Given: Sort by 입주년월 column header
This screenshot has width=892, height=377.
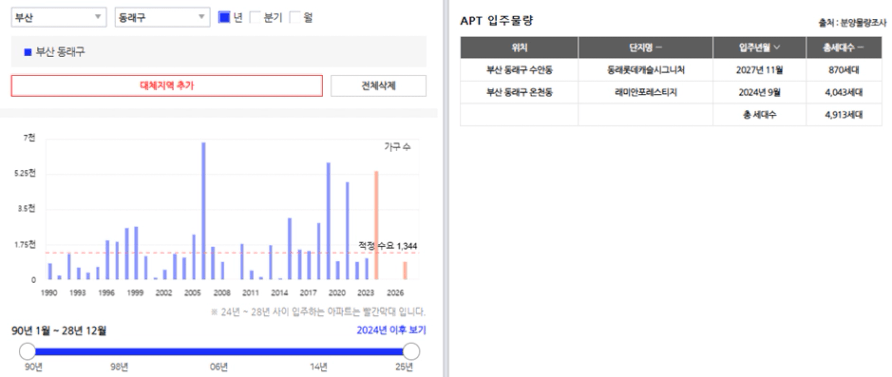Looking at the screenshot, I should point(759,48).
